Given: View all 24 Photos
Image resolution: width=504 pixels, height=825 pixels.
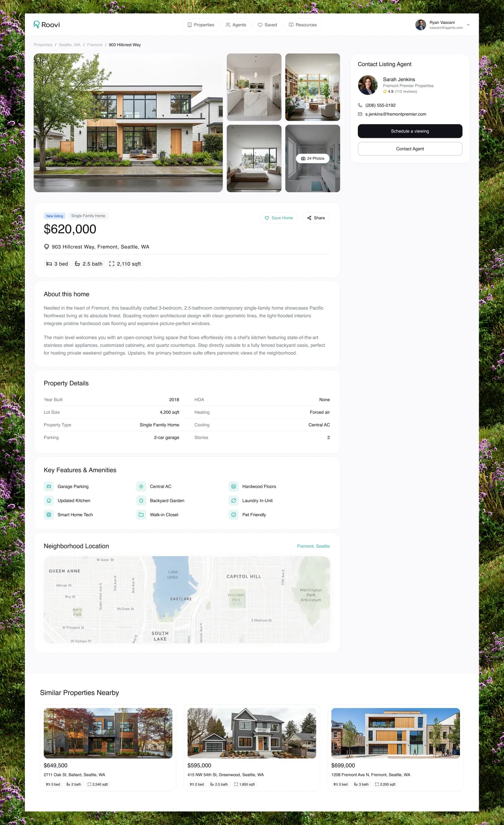Looking at the screenshot, I should tap(312, 158).
